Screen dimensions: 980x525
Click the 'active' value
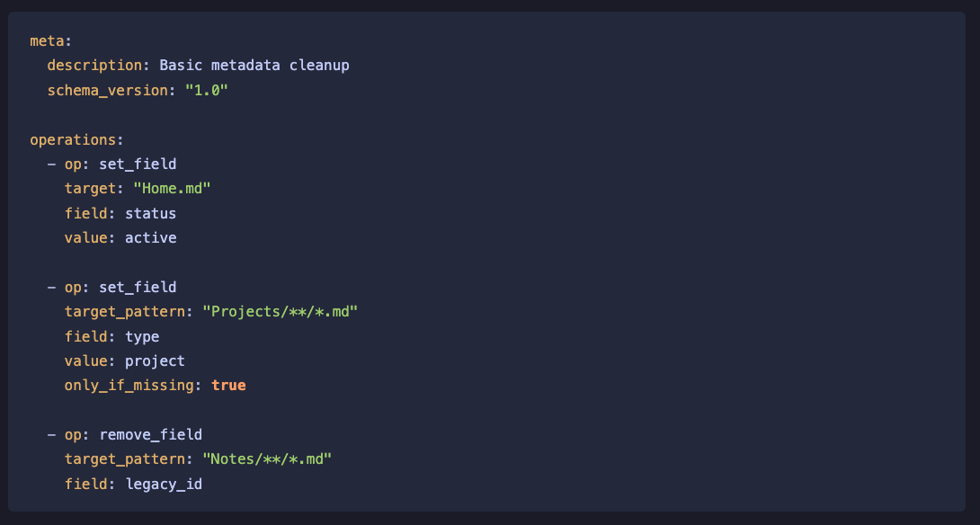tap(151, 238)
